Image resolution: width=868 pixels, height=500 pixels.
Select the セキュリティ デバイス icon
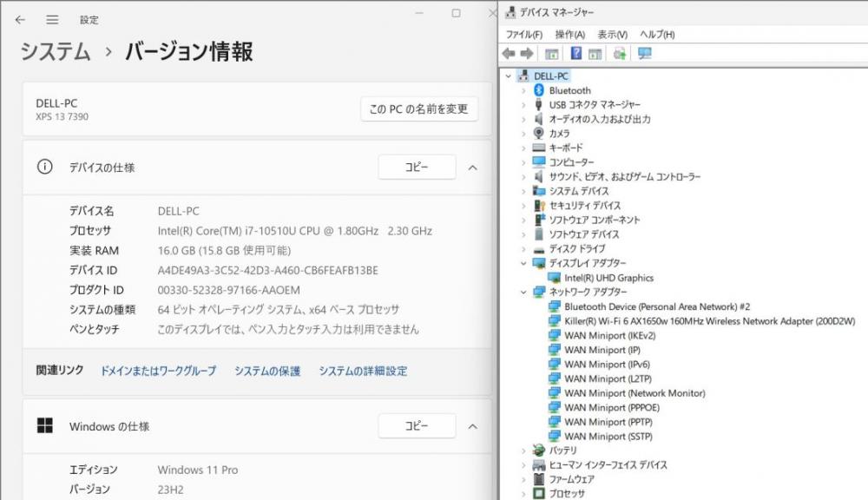pyautogui.click(x=539, y=206)
